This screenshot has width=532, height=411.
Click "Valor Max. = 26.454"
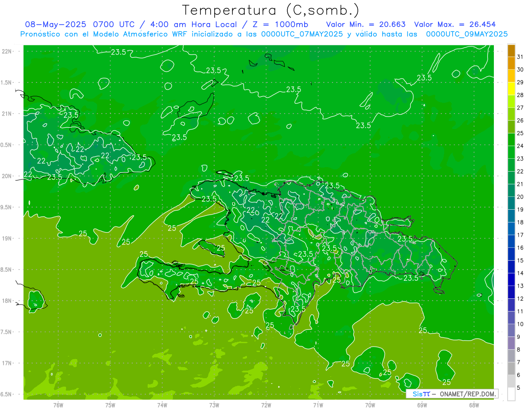454,24
